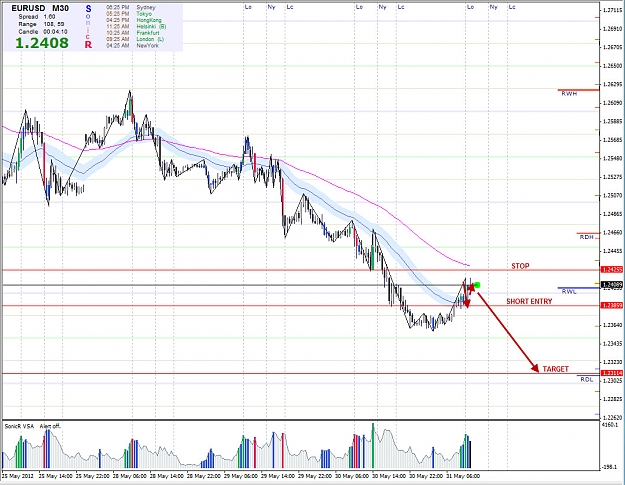
Task: Click the 1.25480 price axis label
Action: click(612, 158)
